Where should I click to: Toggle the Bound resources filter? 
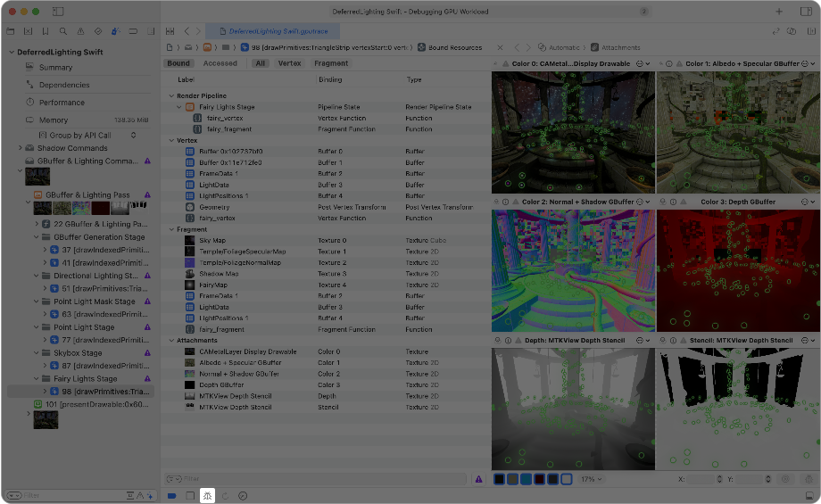pyautogui.click(x=178, y=63)
